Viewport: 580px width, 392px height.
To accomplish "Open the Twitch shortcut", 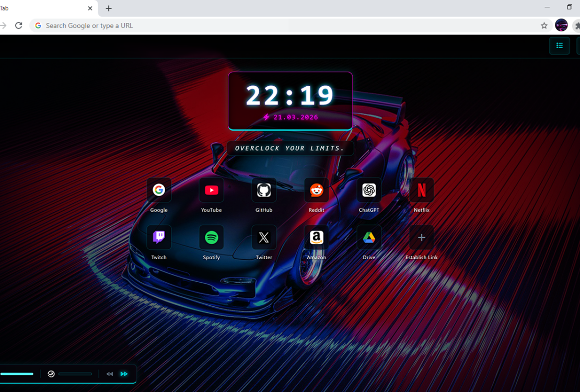I will click(x=159, y=238).
